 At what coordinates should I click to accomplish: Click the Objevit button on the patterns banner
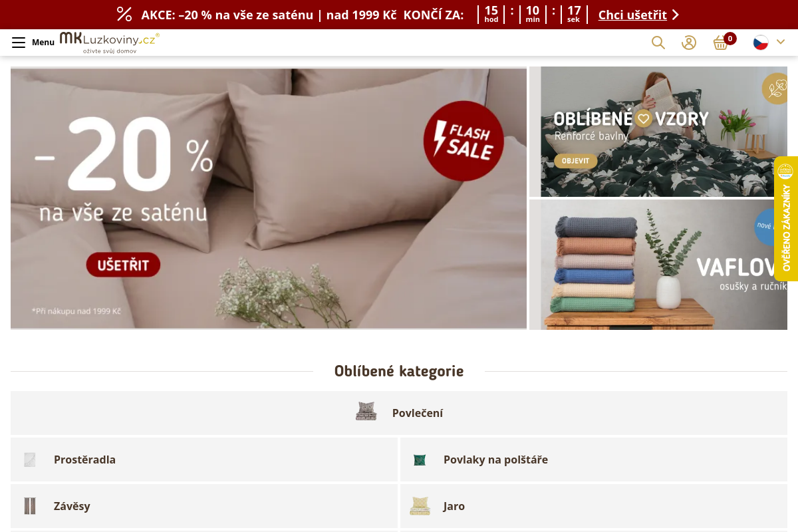[575, 161]
